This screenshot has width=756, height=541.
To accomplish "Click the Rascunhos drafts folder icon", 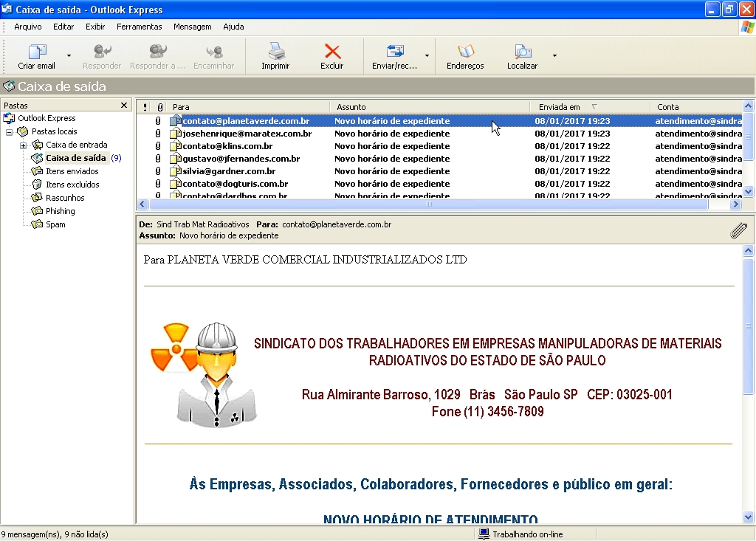I will [37, 198].
